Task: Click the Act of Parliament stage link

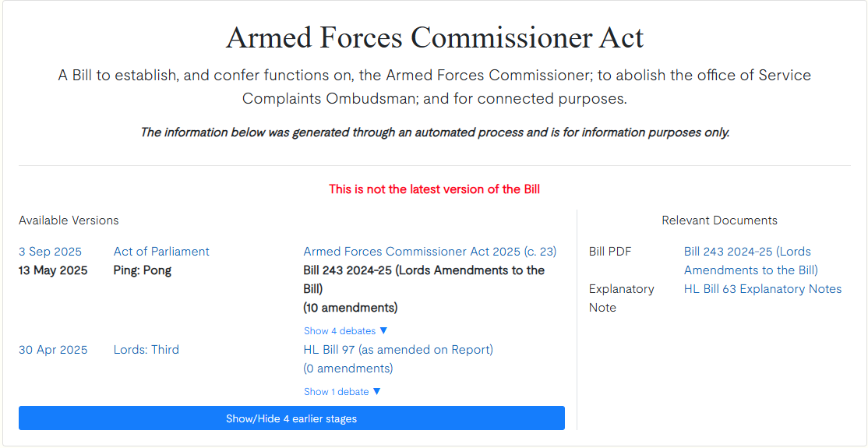Action: click(161, 252)
